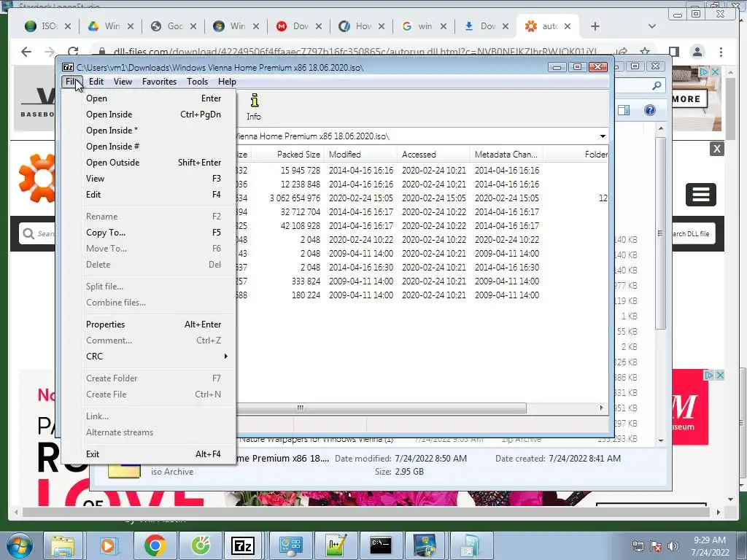
Task: Open the Edit menu in menu bar
Action: 96,82
